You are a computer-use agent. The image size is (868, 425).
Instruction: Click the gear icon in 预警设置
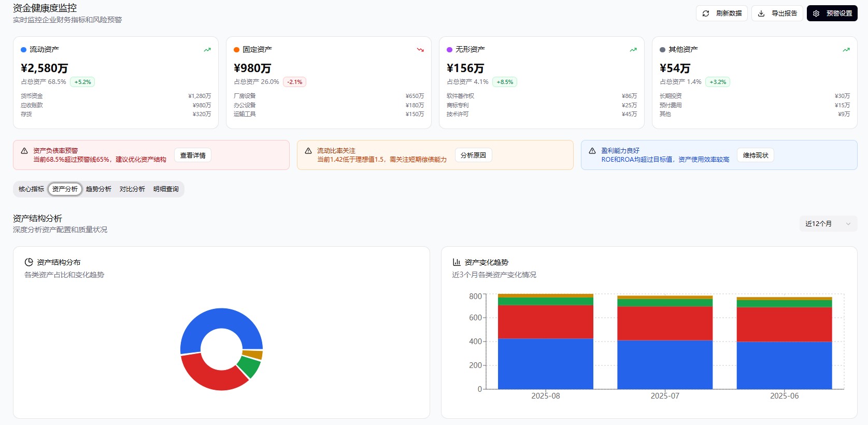click(x=816, y=13)
